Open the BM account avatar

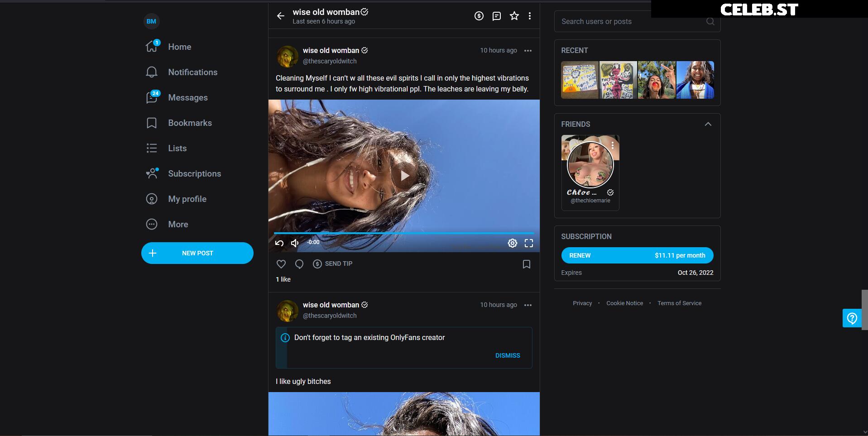tap(151, 21)
